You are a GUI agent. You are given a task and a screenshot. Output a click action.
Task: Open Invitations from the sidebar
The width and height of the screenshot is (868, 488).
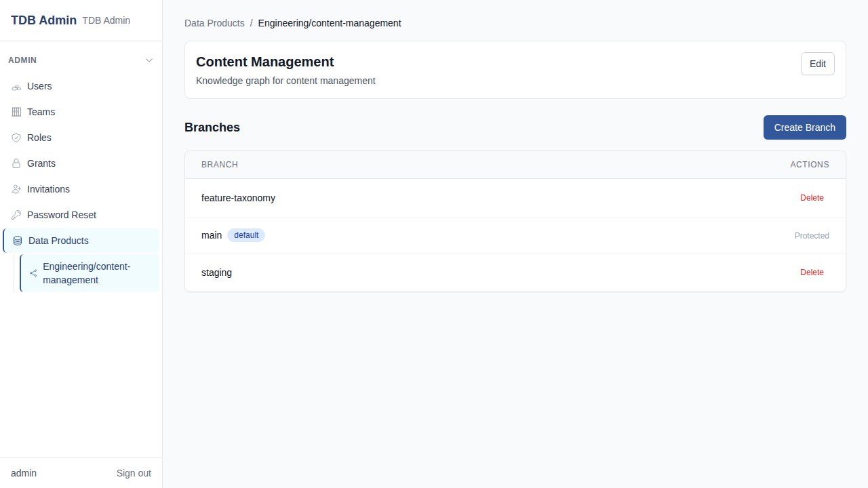tap(81, 189)
